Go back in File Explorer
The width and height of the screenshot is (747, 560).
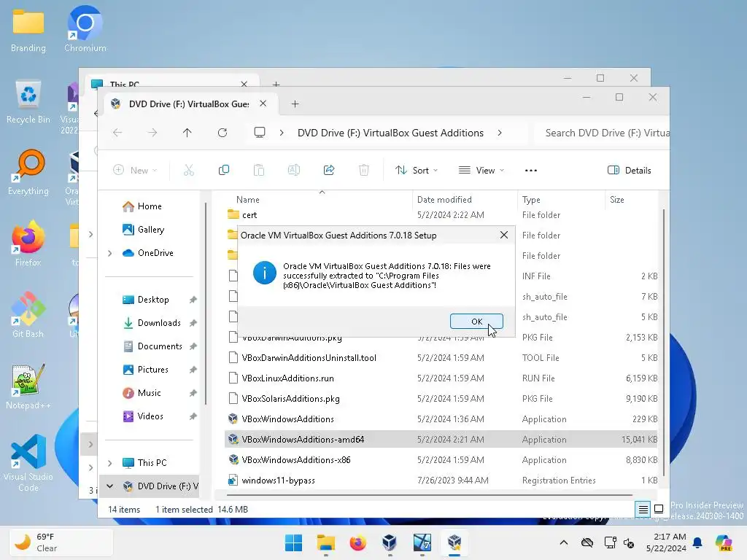[x=117, y=133]
